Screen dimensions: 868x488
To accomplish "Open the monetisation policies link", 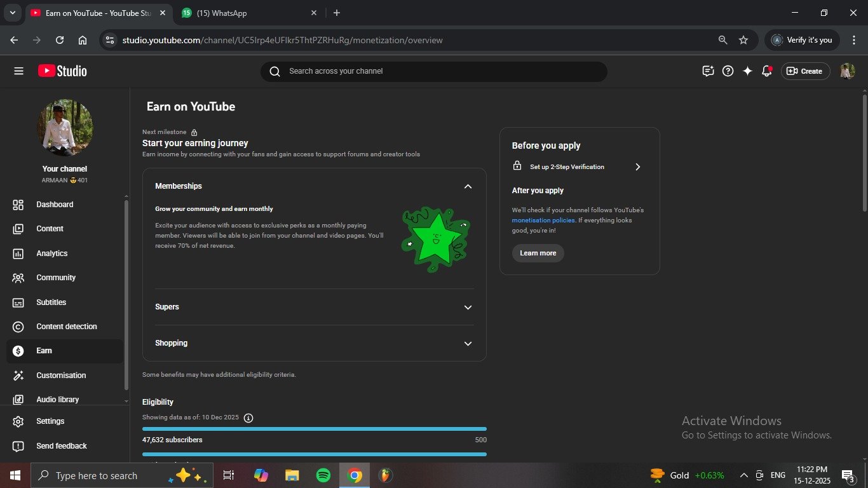I will coord(543,220).
